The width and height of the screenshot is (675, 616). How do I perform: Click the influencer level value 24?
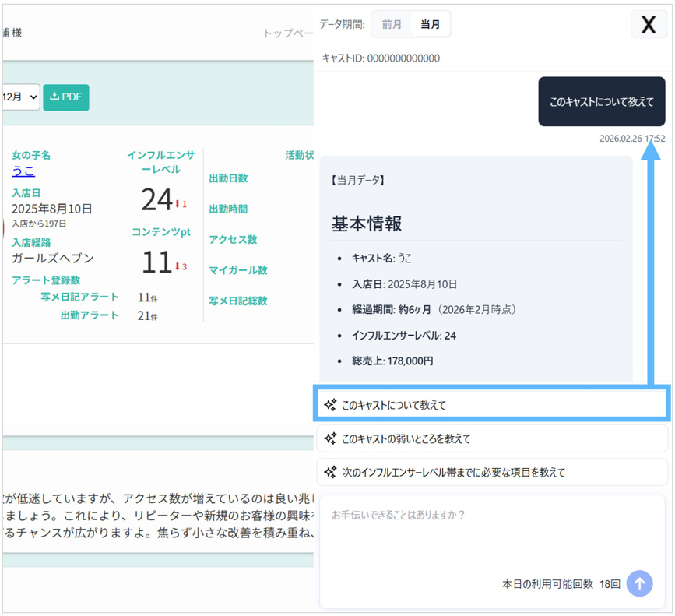[x=156, y=201]
